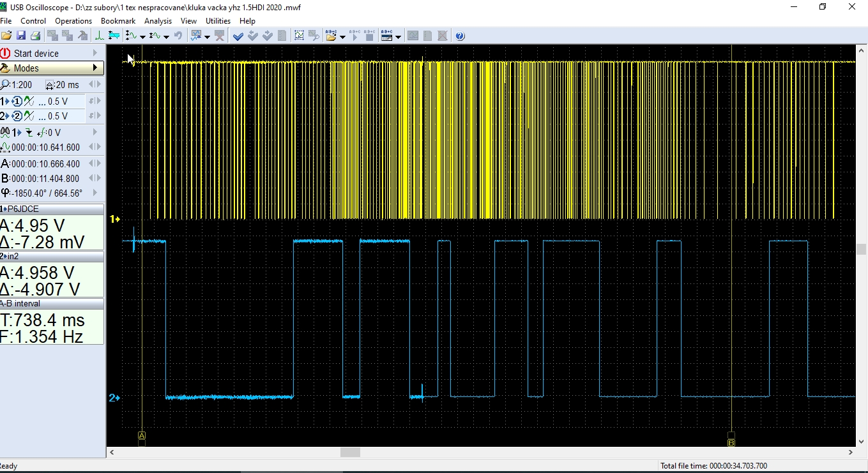Expand the Modes submenu arrow
868x473 pixels.
coord(96,68)
